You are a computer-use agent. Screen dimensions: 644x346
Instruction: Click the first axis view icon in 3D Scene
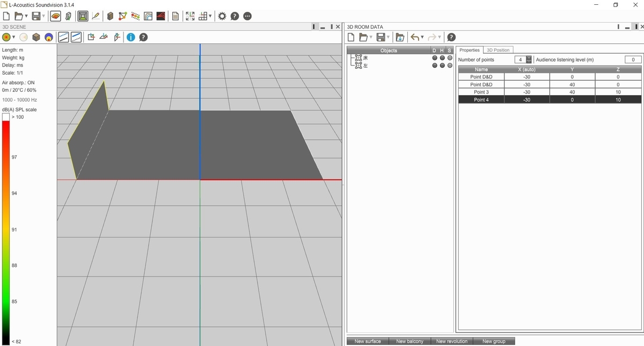coord(91,37)
